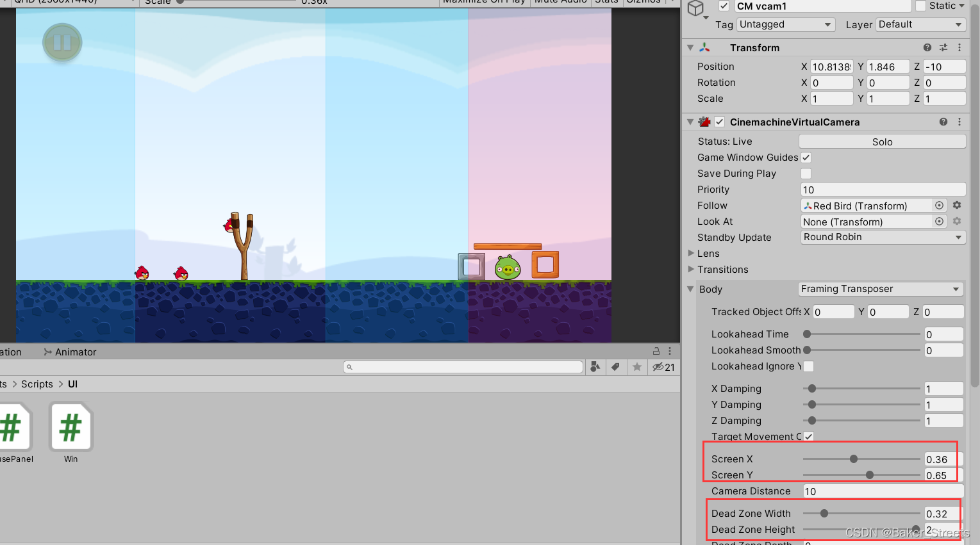980x545 pixels.
Task: Adjust the Z Damping slider
Action: click(x=861, y=421)
